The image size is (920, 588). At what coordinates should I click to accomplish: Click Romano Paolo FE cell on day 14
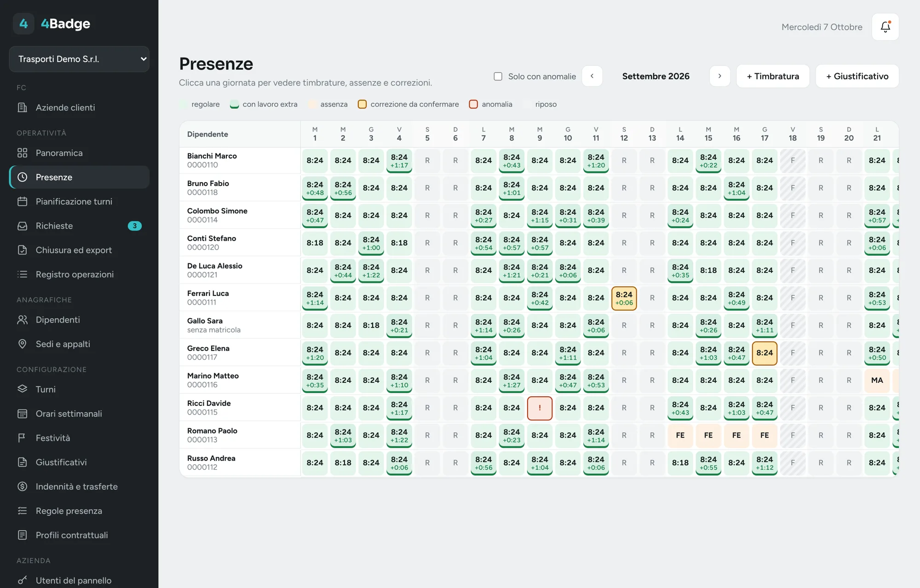(x=680, y=435)
